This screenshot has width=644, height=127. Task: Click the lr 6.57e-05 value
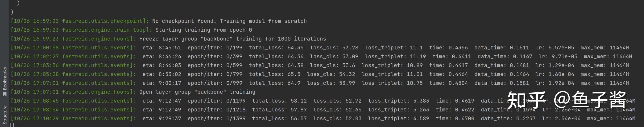click(555, 48)
